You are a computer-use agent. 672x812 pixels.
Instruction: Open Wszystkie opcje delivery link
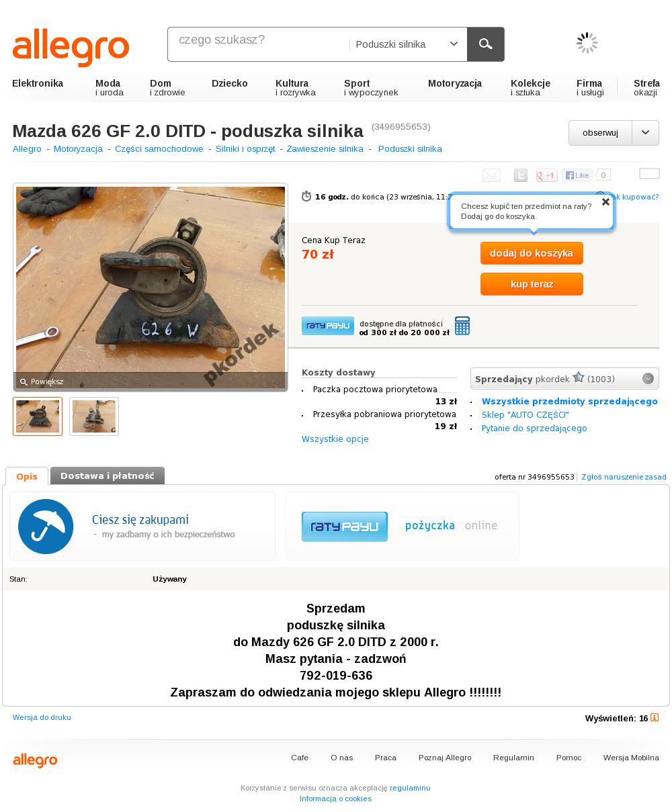click(335, 439)
